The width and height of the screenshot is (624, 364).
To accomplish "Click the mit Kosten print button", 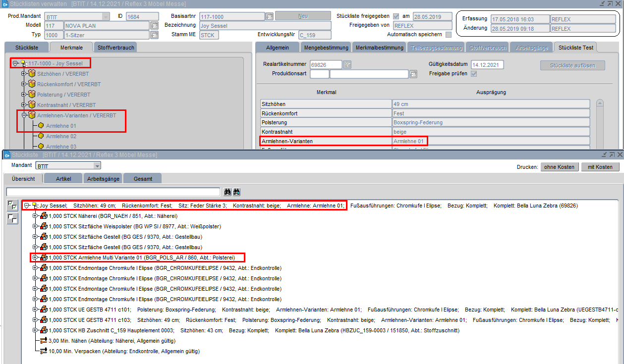I will (600, 167).
